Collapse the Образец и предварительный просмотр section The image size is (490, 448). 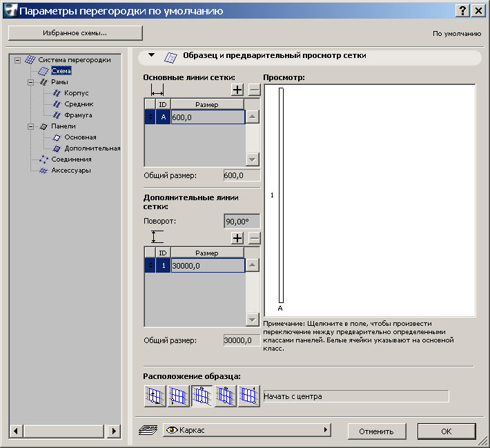(151, 56)
